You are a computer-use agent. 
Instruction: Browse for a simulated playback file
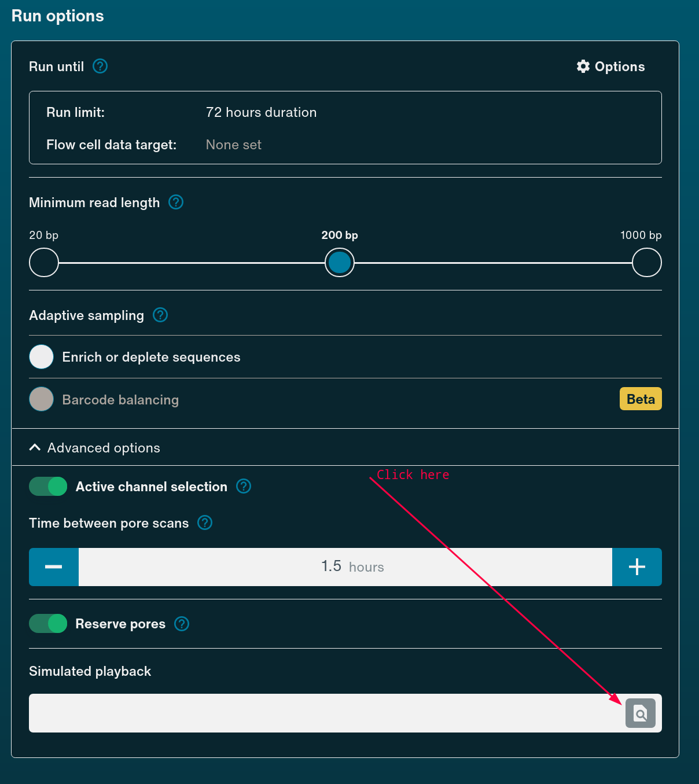(x=640, y=713)
